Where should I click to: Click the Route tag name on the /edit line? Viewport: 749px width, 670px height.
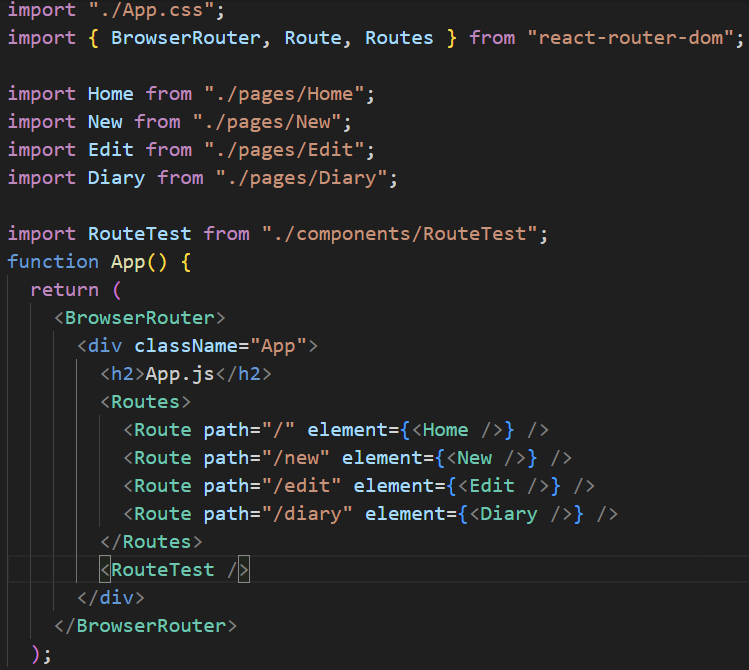[162, 486]
